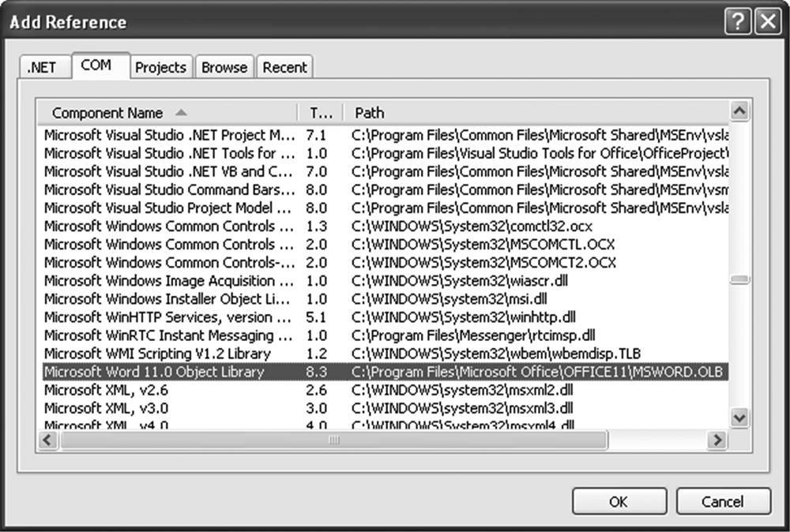Select Microsoft Windows Common Controls version 1.3 row
Viewport: 790px width, 532px height.
point(386,226)
